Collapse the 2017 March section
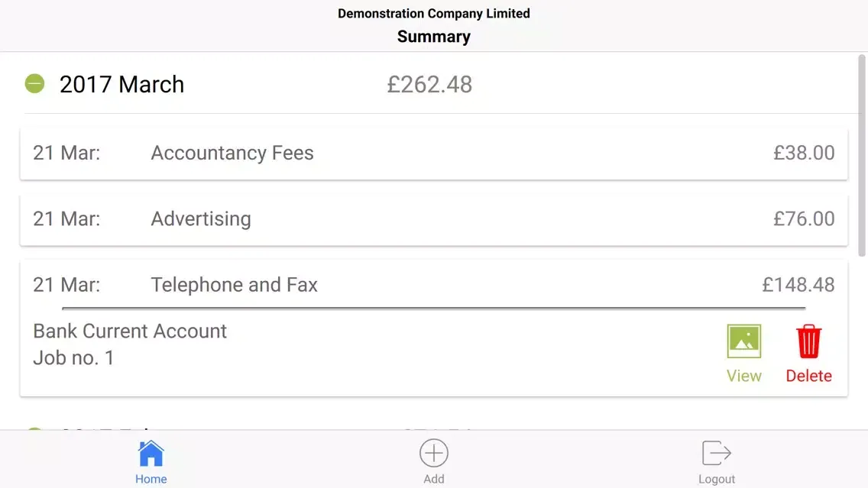 pyautogui.click(x=34, y=84)
